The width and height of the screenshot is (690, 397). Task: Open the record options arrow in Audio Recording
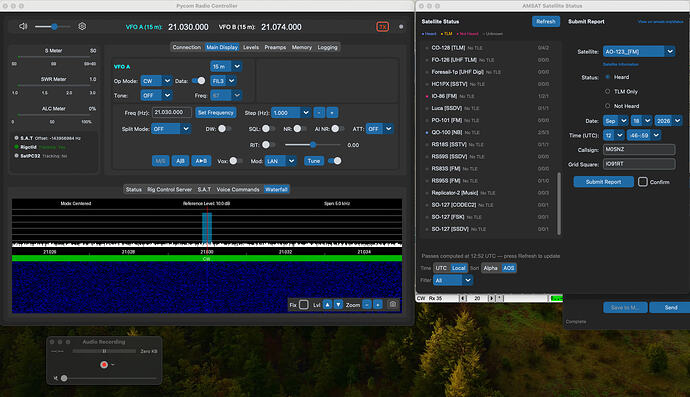113,365
